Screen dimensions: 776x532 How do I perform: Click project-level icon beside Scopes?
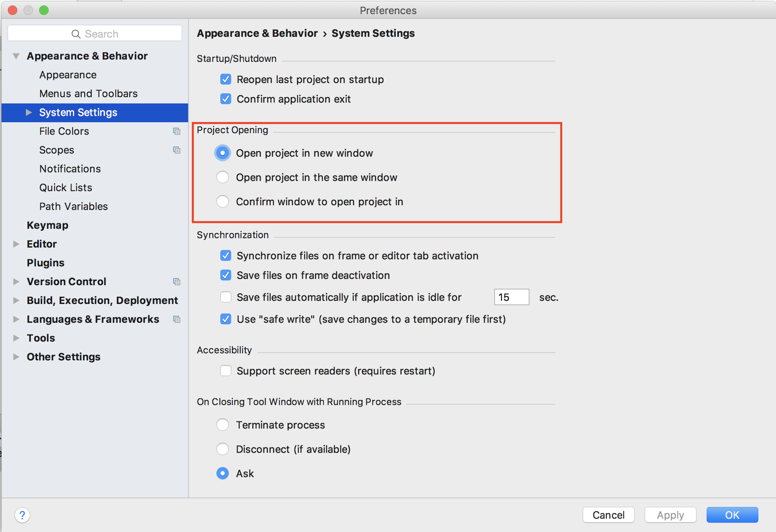(x=177, y=150)
